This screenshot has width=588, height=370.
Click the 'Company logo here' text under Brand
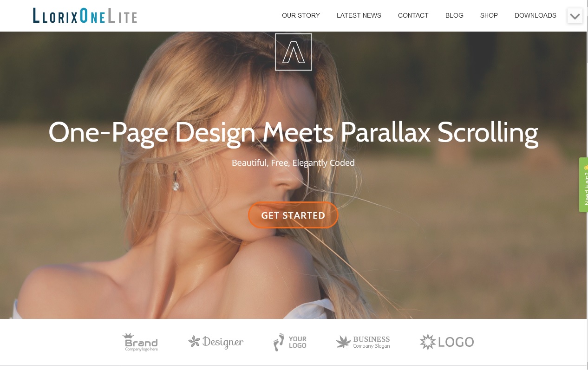click(141, 349)
